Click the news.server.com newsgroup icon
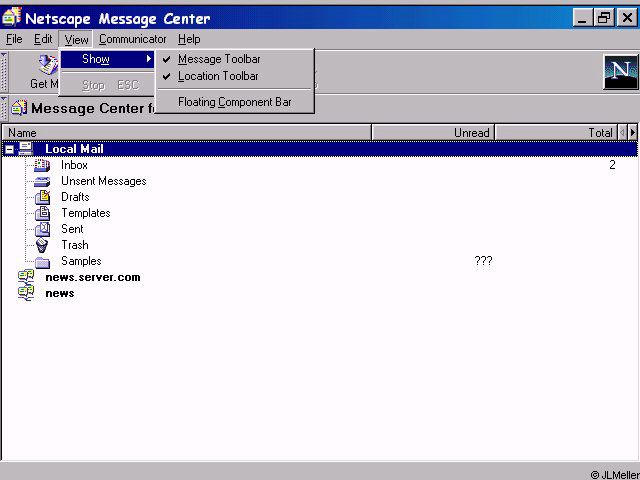 26,277
